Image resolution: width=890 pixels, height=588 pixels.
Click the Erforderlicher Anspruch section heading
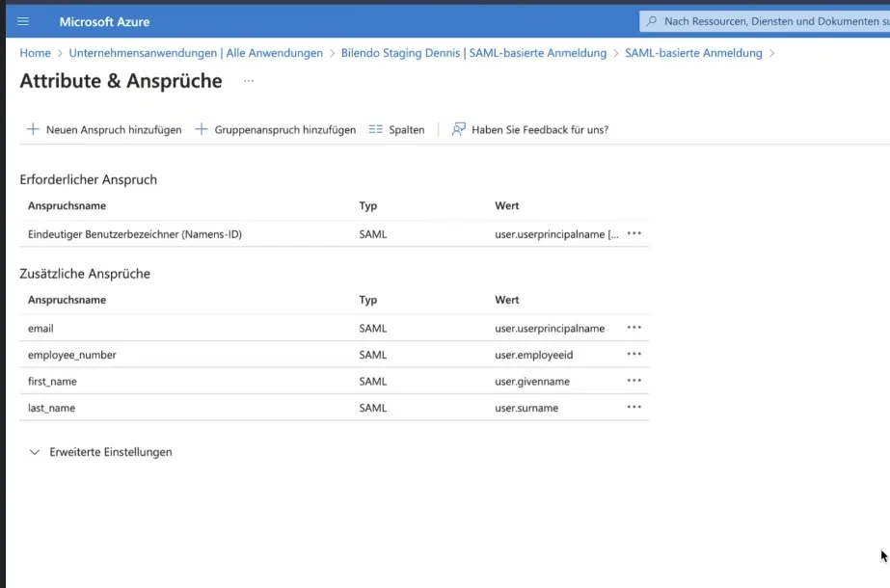click(x=89, y=179)
